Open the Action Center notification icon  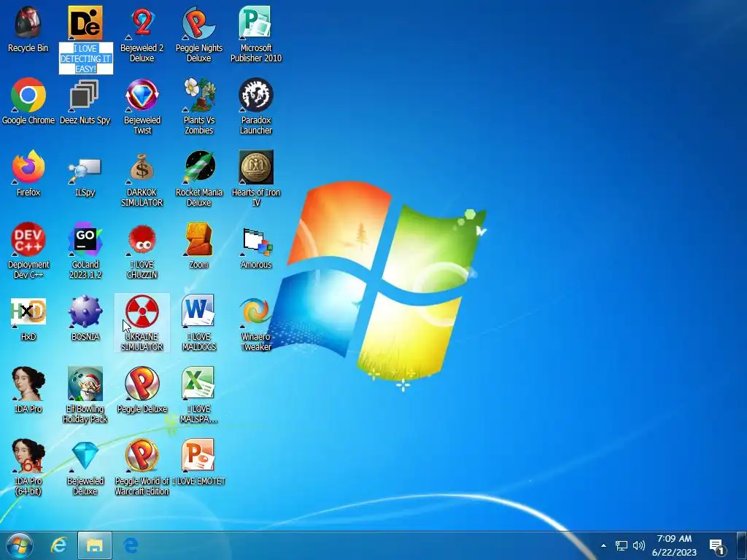[717, 547]
